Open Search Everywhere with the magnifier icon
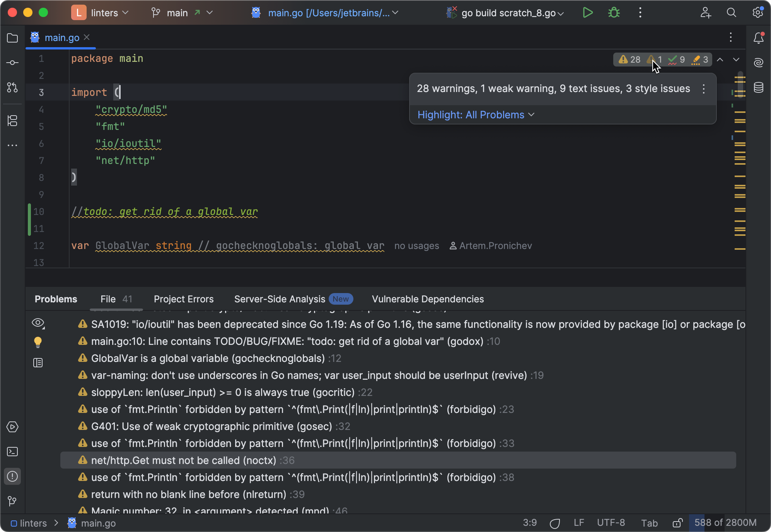The image size is (771, 532). pyautogui.click(x=731, y=13)
